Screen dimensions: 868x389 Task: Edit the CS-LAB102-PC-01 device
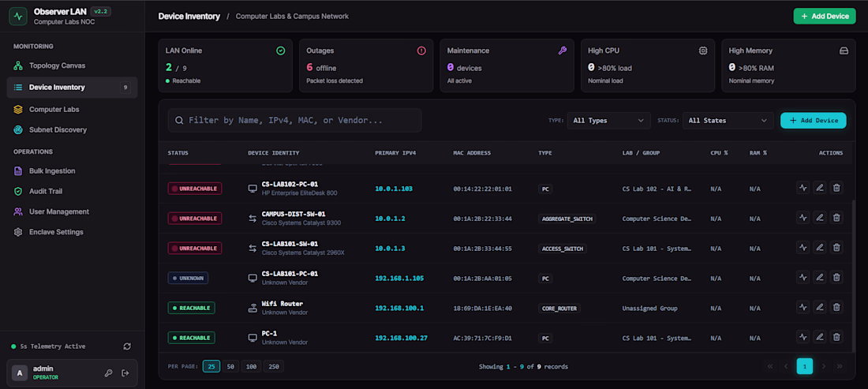point(820,188)
